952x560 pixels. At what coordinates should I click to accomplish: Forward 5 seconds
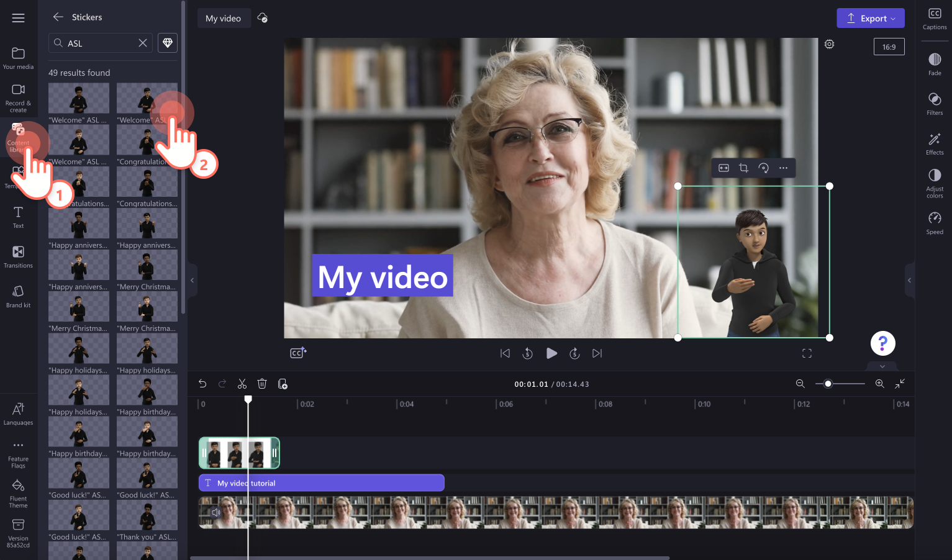pos(575,353)
